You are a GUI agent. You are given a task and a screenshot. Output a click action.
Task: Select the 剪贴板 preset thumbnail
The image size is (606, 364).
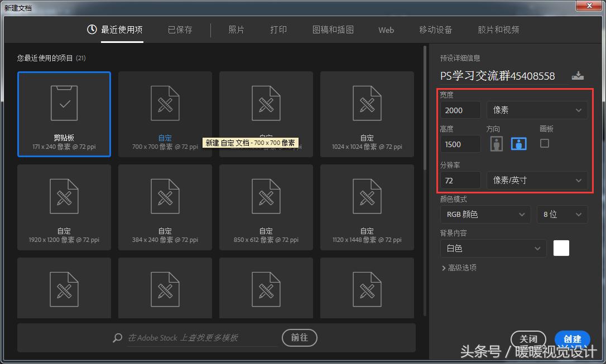(64, 114)
